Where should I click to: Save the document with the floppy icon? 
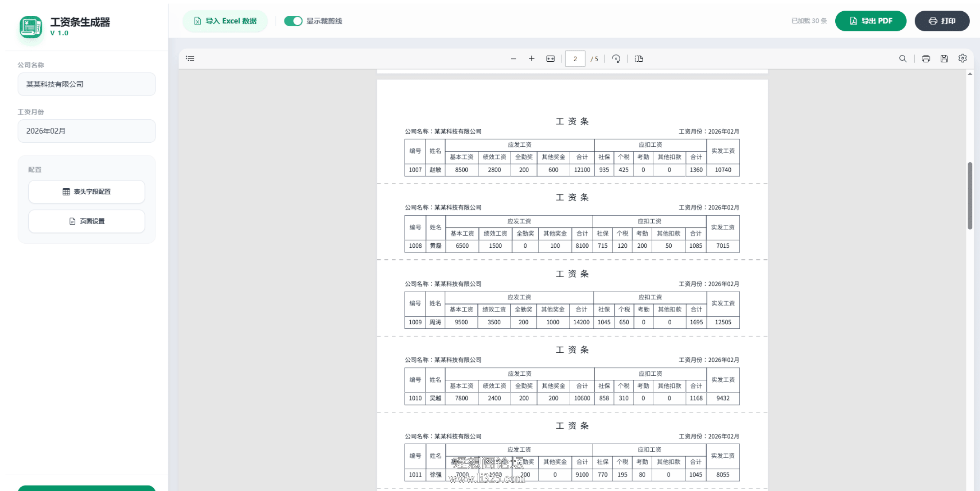coord(944,59)
